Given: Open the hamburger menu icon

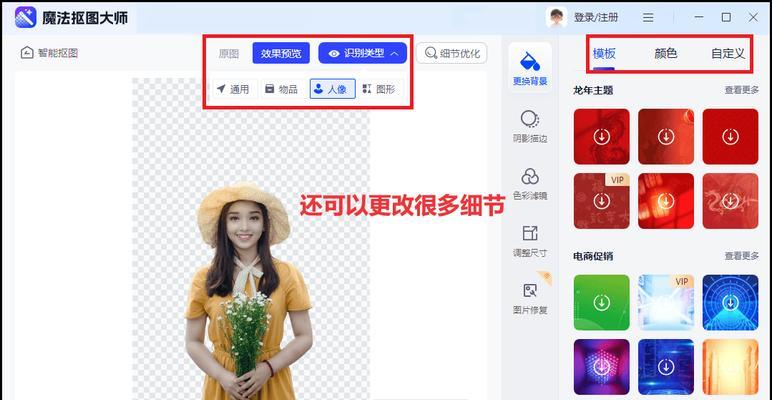Looking at the screenshot, I should [x=648, y=18].
